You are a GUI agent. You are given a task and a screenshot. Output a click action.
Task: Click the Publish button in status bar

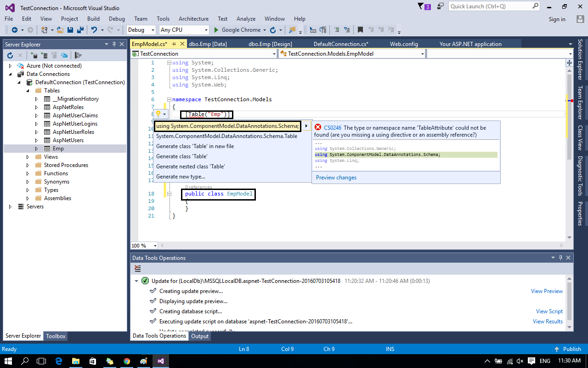tap(568, 349)
